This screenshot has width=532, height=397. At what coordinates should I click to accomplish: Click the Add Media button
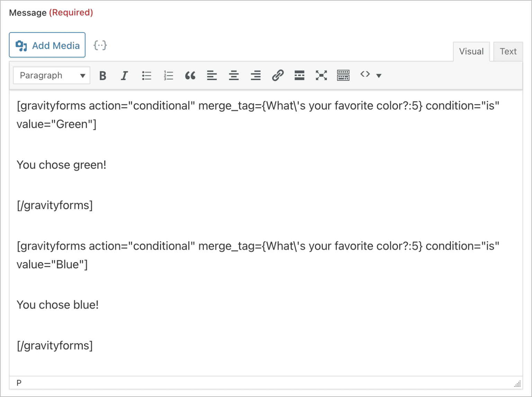click(x=47, y=45)
